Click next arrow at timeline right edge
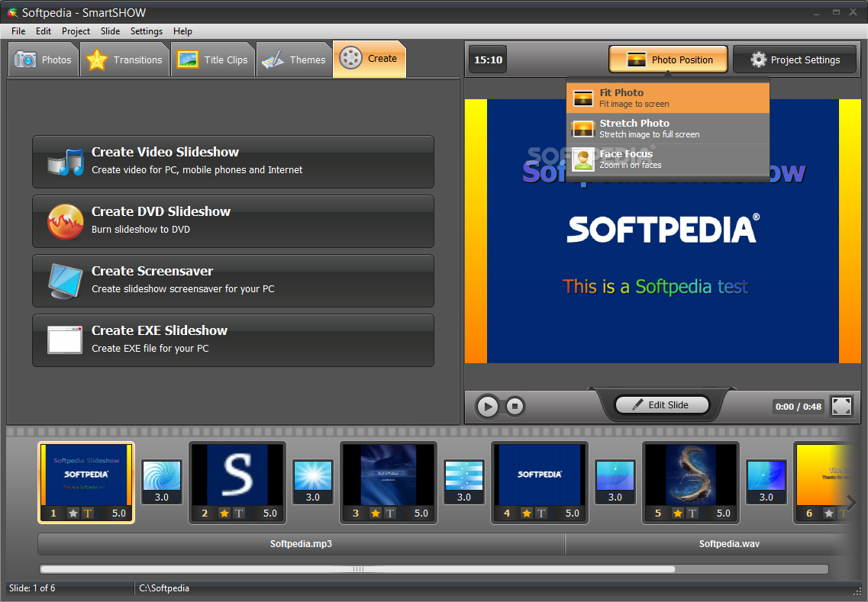The height and width of the screenshot is (602, 868). pyautogui.click(x=851, y=503)
